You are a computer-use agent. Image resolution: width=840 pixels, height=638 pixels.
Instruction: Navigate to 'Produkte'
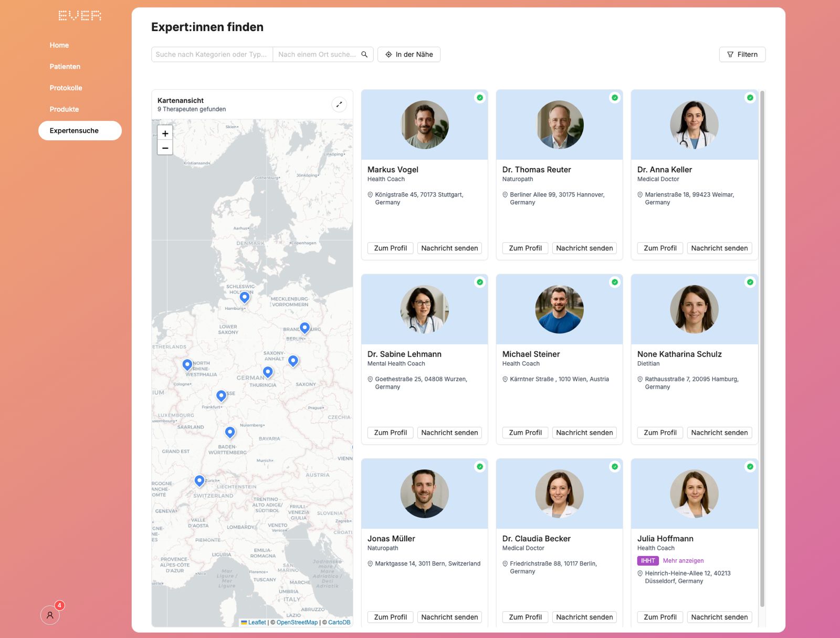(64, 109)
